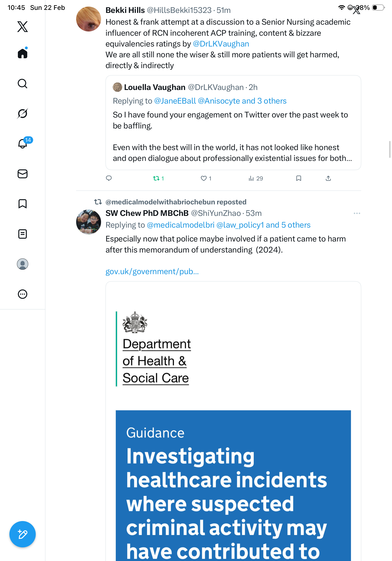392x561 pixels.
Task: Open Messages envelope icon
Action: 23,174
